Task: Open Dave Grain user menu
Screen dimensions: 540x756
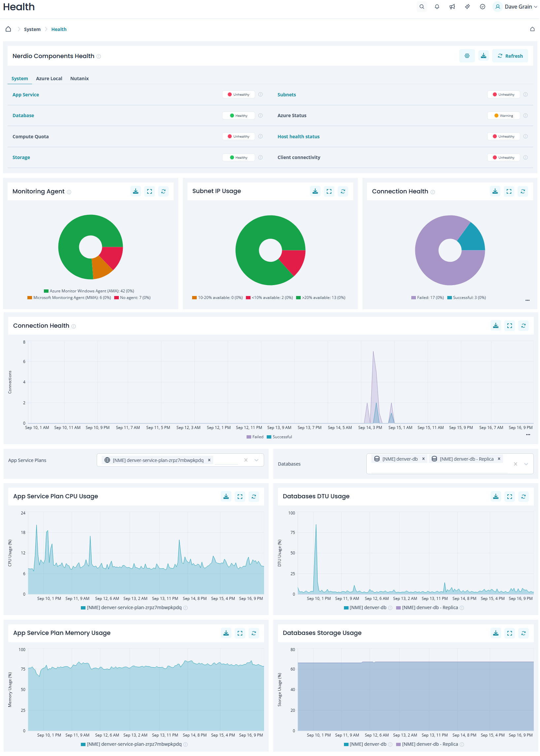Action: pos(515,7)
